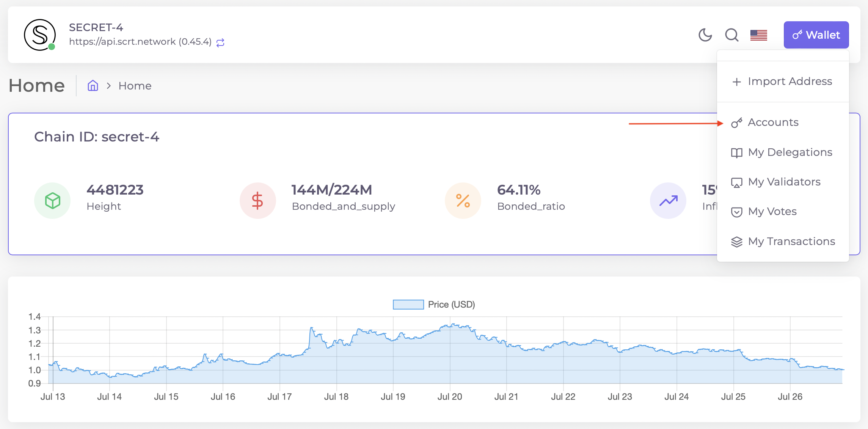This screenshot has height=429, width=868.
Task: Click the Secret Network logo
Action: point(40,35)
